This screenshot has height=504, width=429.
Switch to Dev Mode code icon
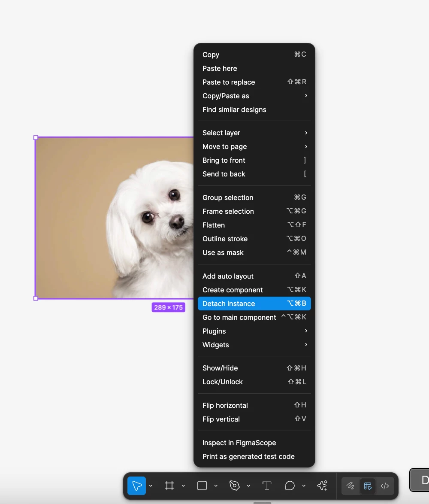385,486
